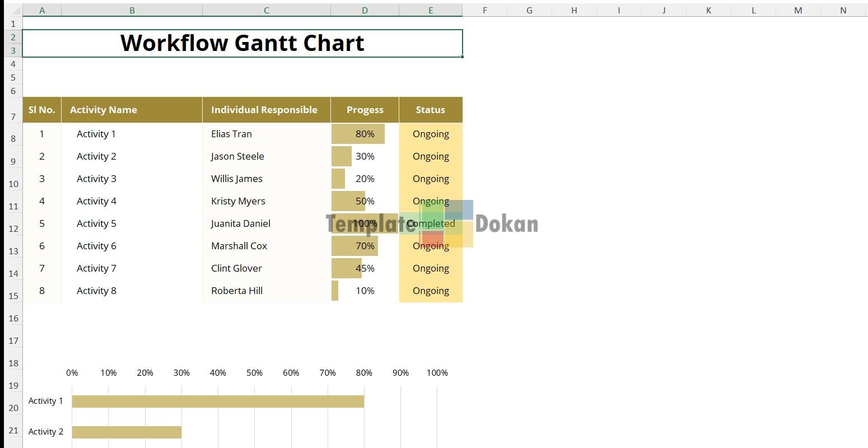This screenshot has height=448, width=868.
Task: Click the 100% axis label on the chart
Action: [x=437, y=373]
